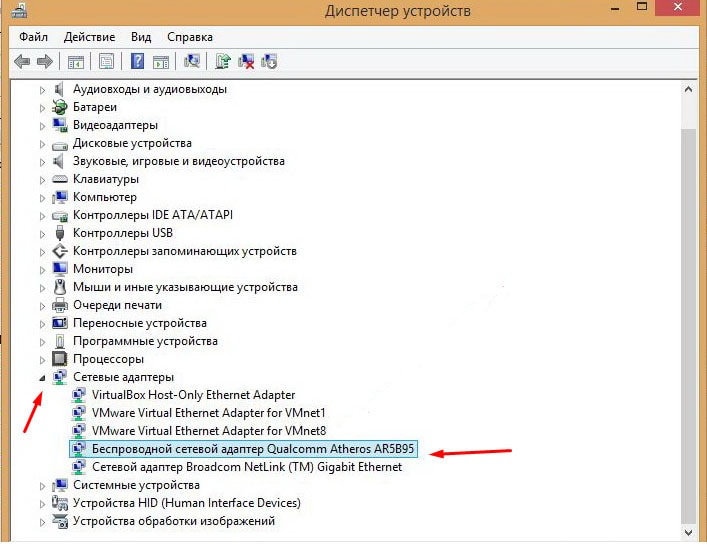Expand Переносные устройства node
This screenshot has width=707, height=548.
(x=42, y=324)
